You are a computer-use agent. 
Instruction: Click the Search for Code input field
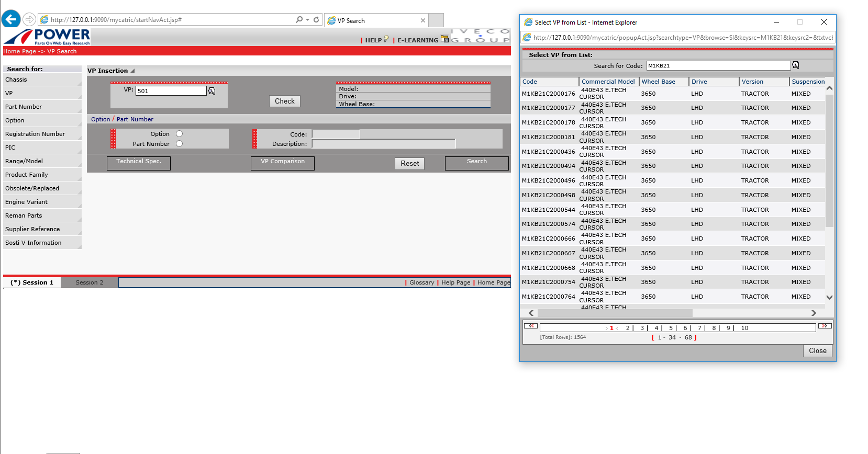click(718, 65)
